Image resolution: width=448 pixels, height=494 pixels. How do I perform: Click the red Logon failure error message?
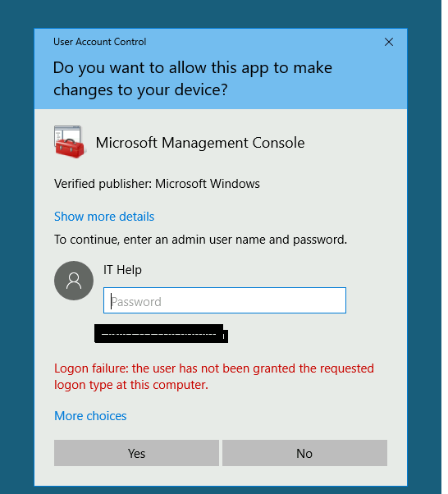point(214,377)
